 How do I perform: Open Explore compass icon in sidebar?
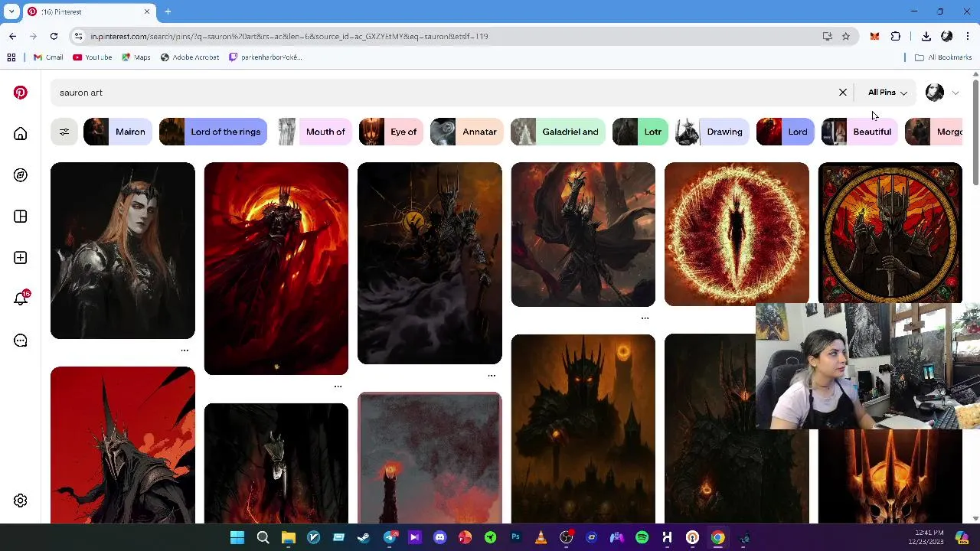tap(21, 175)
